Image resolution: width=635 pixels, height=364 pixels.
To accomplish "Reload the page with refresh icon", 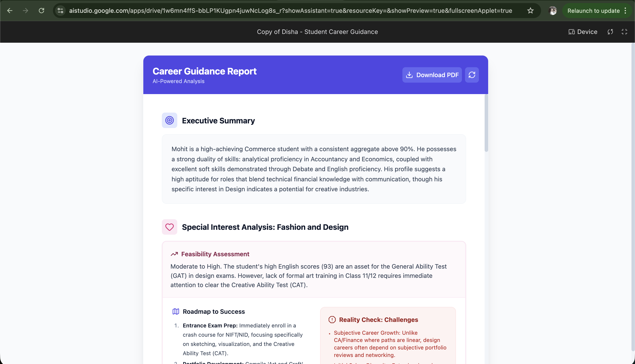I will tap(41, 11).
